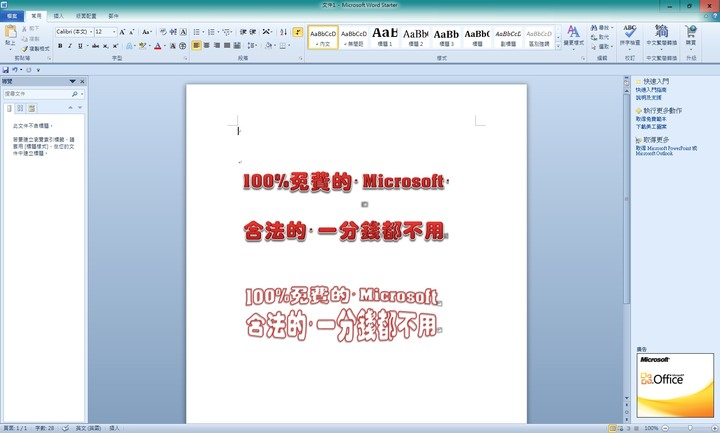720x433 pixels.
Task: Click the Clear Formatting icon
Action: click(x=163, y=32)
